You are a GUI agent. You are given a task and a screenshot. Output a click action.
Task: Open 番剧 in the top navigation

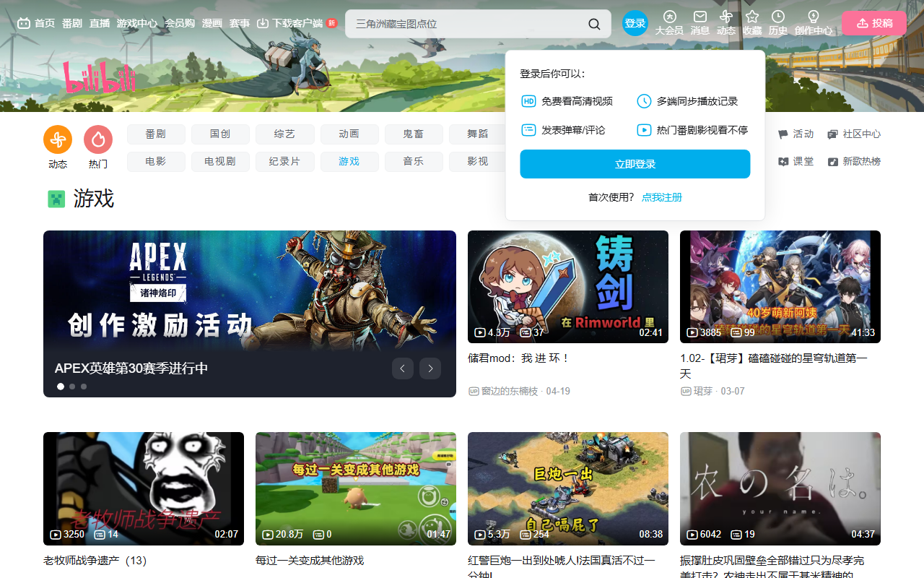point(72,23)
